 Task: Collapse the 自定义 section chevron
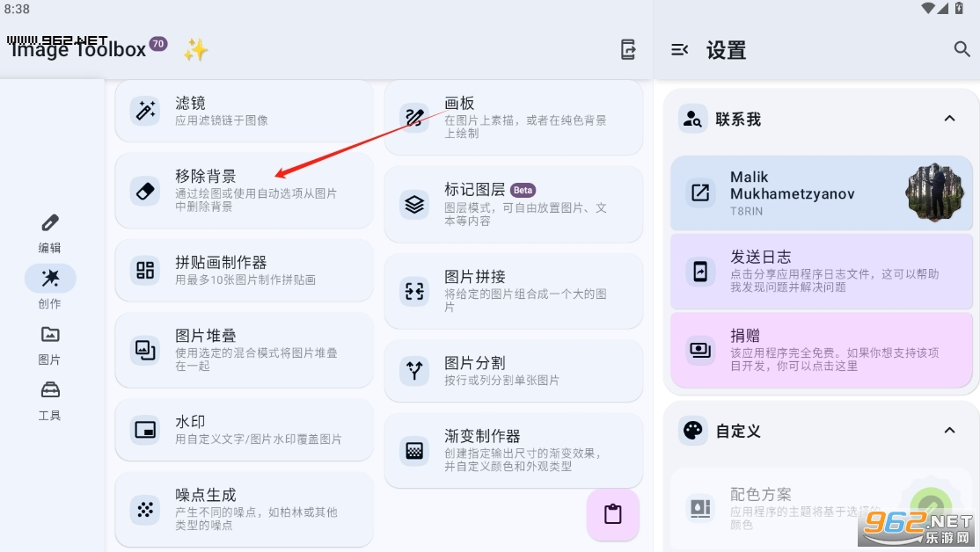(949, 430)
